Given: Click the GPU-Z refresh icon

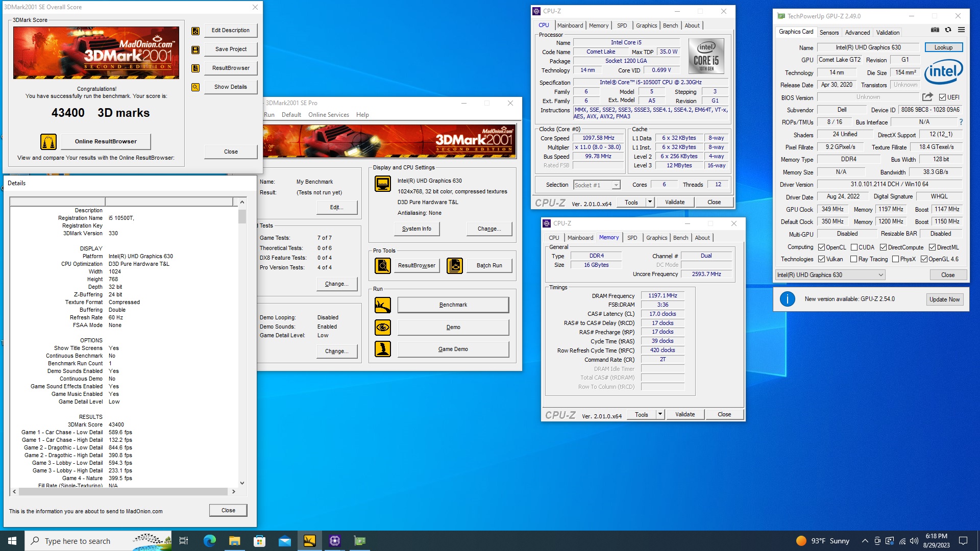Looking at the screenshot, I should [948, 30].
